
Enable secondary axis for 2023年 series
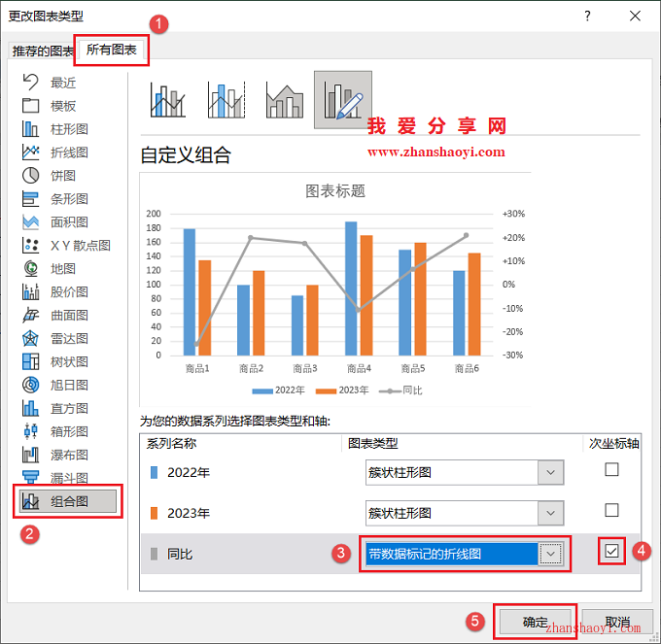pyautogui.click(x=611, y=510)
